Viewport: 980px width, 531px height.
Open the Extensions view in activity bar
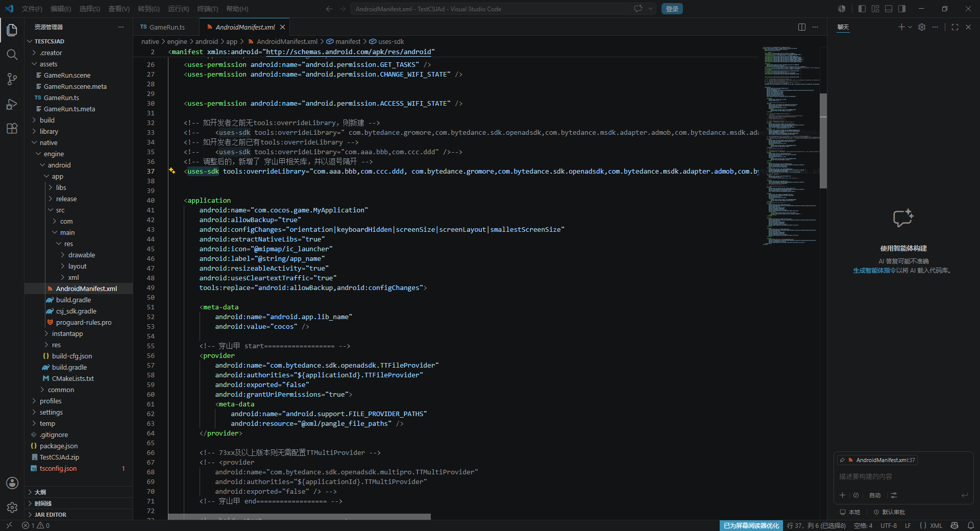coord(12,128)
